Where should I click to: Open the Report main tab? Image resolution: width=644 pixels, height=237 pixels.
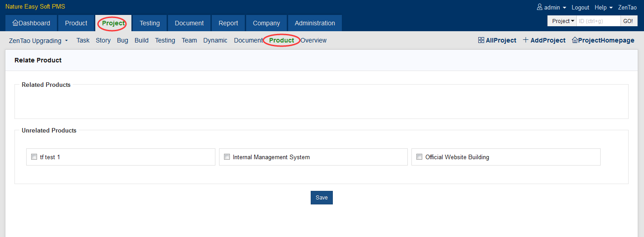pos(228,23)
